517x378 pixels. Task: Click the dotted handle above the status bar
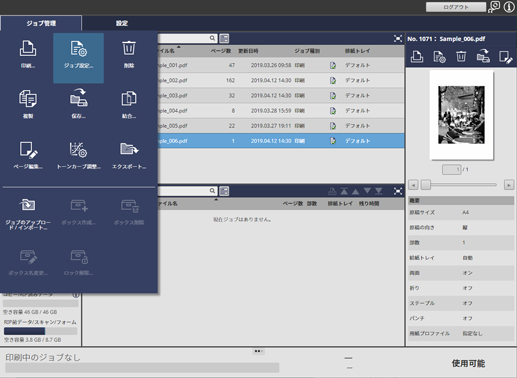258,351
